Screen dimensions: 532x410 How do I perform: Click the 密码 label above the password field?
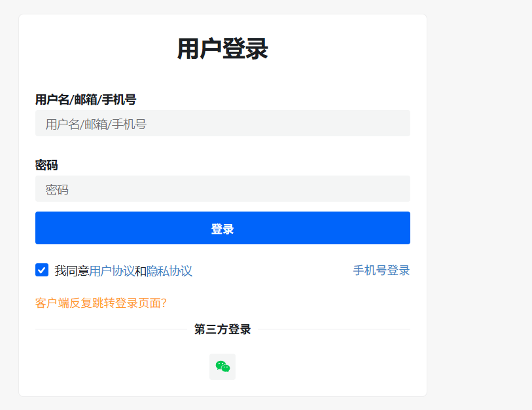[46, 165]
